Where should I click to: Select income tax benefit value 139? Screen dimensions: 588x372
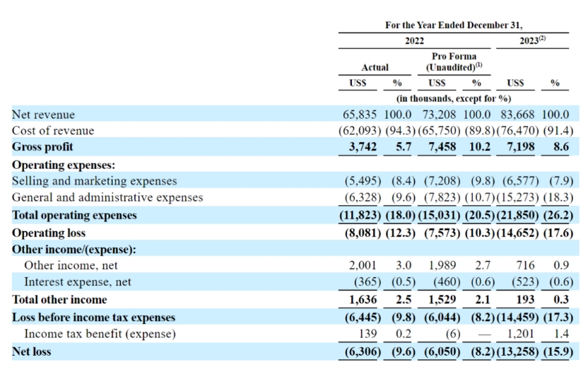tap(367, 334)
